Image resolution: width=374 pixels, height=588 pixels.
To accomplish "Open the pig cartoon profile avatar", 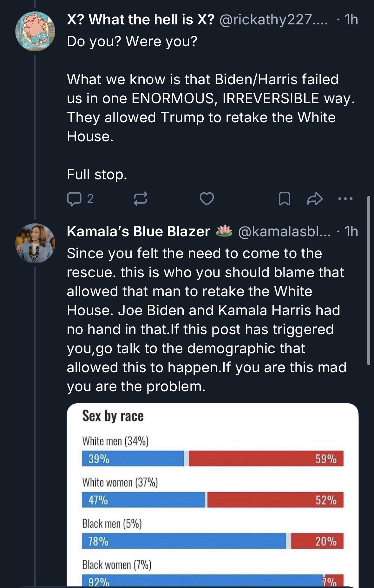I will coord(35,31).
